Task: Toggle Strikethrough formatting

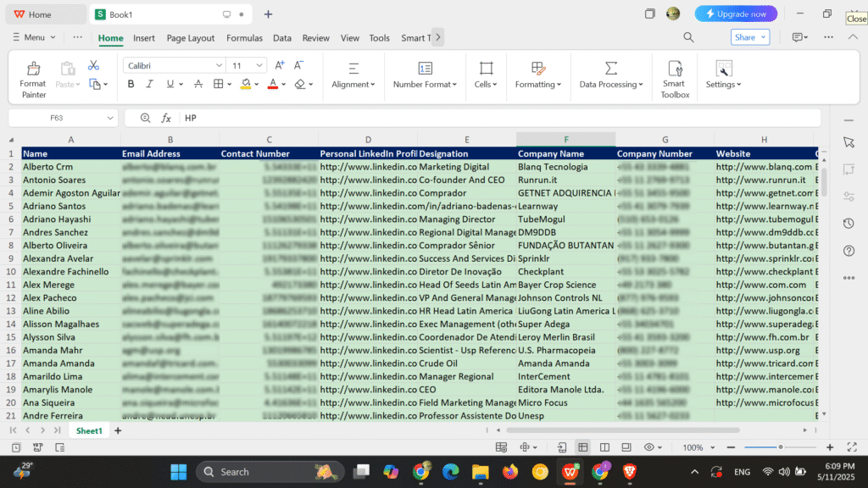Action: tap(198, 84)
